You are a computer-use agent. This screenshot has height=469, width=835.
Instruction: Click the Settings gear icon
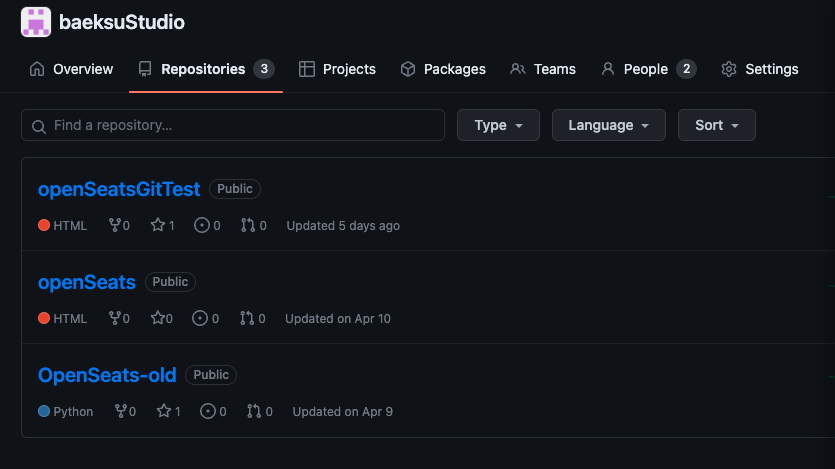tap(729, 69)
